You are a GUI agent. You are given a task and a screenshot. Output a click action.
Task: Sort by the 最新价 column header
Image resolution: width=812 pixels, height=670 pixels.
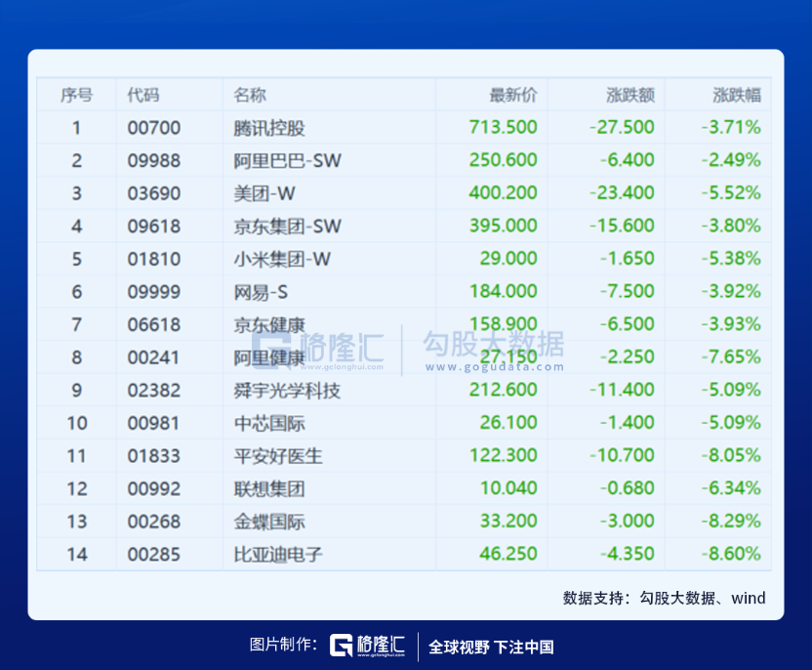coord(512,95)
